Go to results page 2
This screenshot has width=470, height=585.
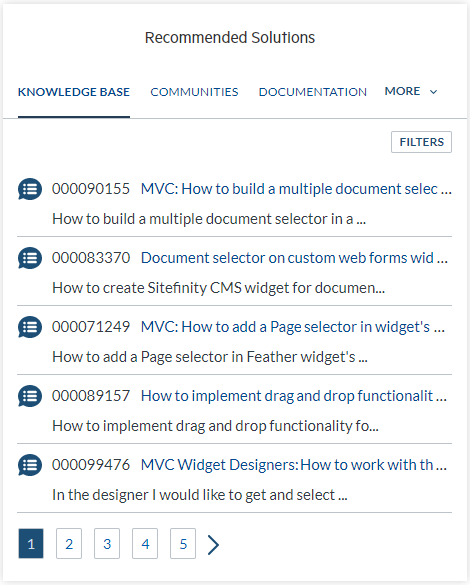tap(69, 544)
